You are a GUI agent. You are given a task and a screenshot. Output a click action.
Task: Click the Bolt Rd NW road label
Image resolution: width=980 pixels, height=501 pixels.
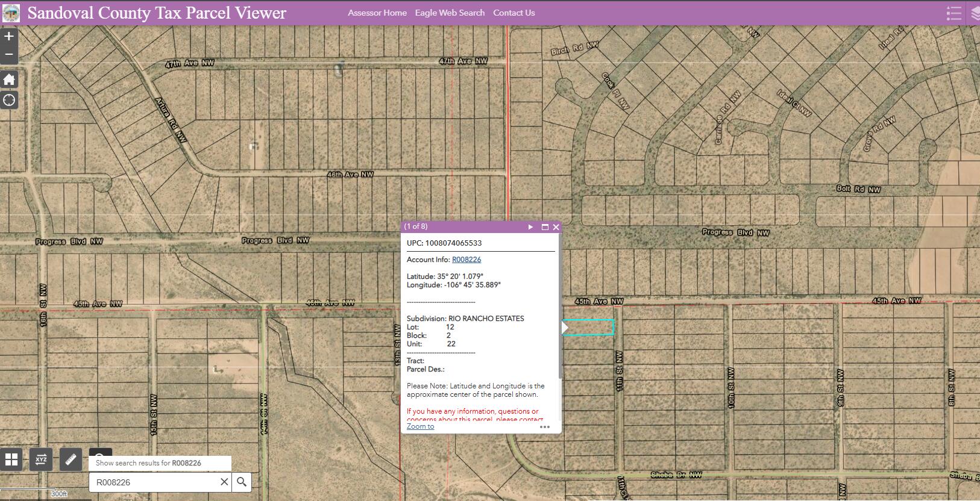point(859,189)
